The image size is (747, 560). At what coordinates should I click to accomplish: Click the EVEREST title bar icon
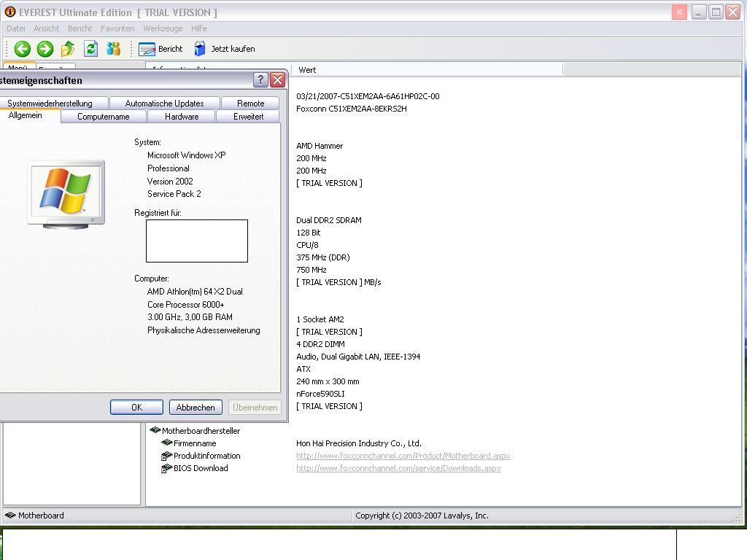10,12
